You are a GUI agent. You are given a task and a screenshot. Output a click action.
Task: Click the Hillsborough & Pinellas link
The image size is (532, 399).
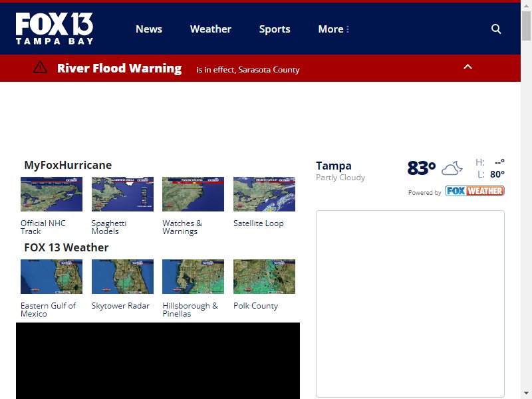(190, 310)
